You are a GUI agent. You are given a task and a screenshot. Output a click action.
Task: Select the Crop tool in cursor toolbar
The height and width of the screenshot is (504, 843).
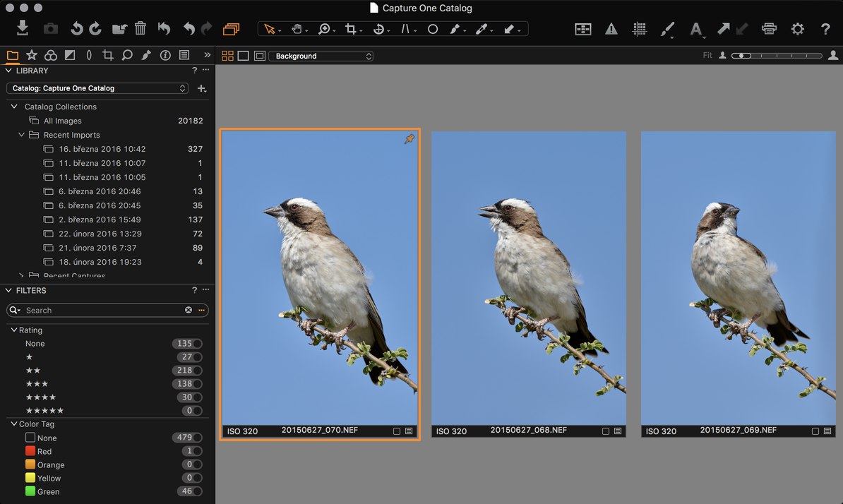[350, 29]
